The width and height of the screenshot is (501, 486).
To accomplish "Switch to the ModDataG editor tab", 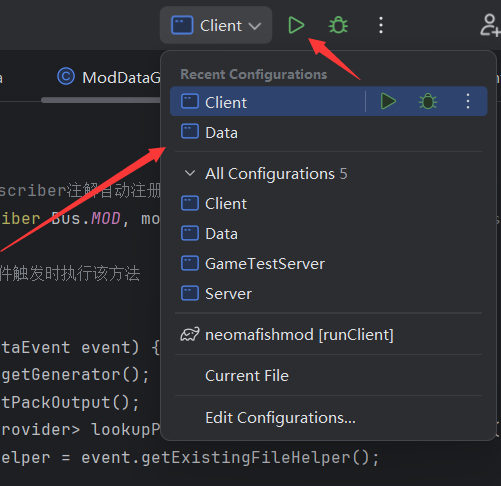I will (x=109, y=77).
